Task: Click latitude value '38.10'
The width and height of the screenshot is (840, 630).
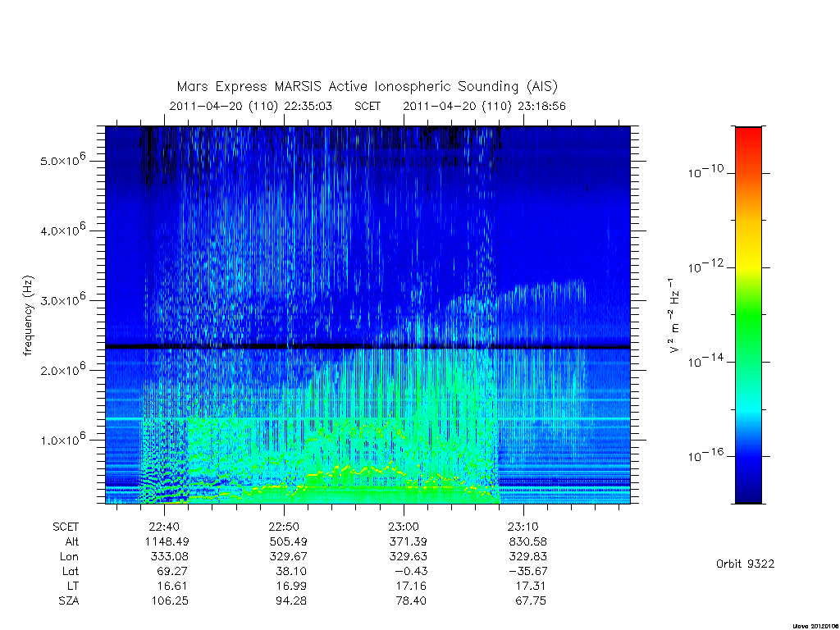Action: pyautogui.click(x=293, y=571)
